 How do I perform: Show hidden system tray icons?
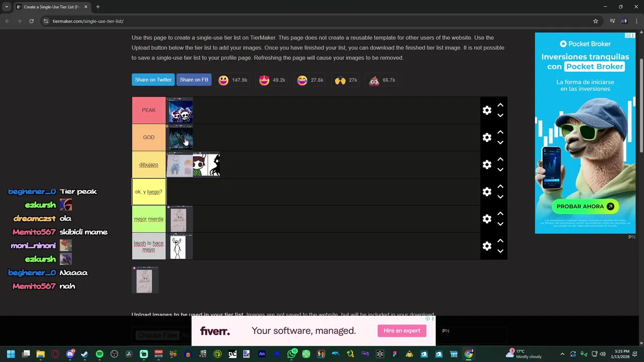(562, 354)
